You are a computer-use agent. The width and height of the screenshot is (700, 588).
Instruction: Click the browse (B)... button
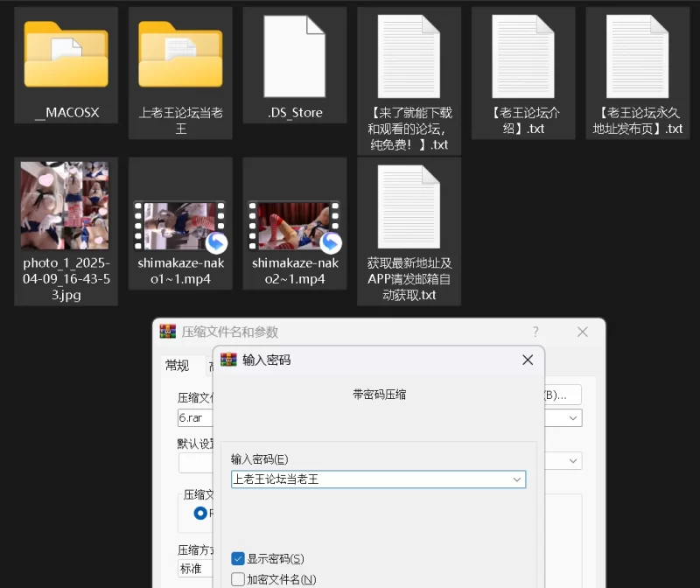(562, 395)
